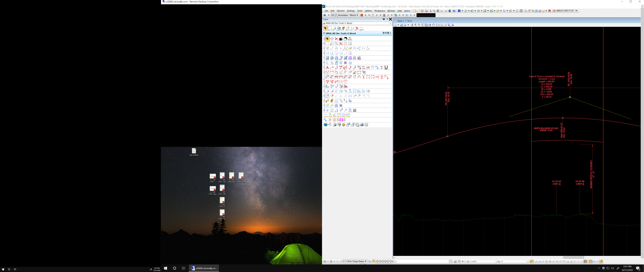This screenshot has width=644, height=272.
Task: Open the ARCH 1/16"=1'-0" scale dropdown
Action: tap(576, 11)
